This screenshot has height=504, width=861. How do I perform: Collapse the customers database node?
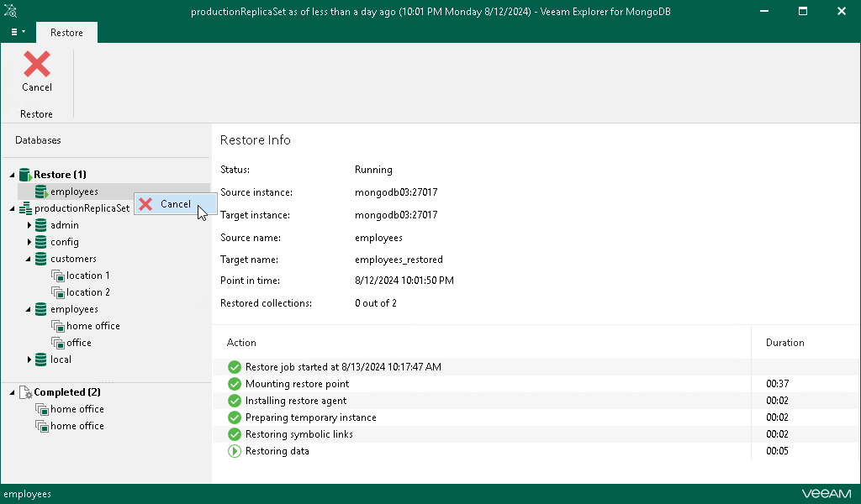(29, 259)
